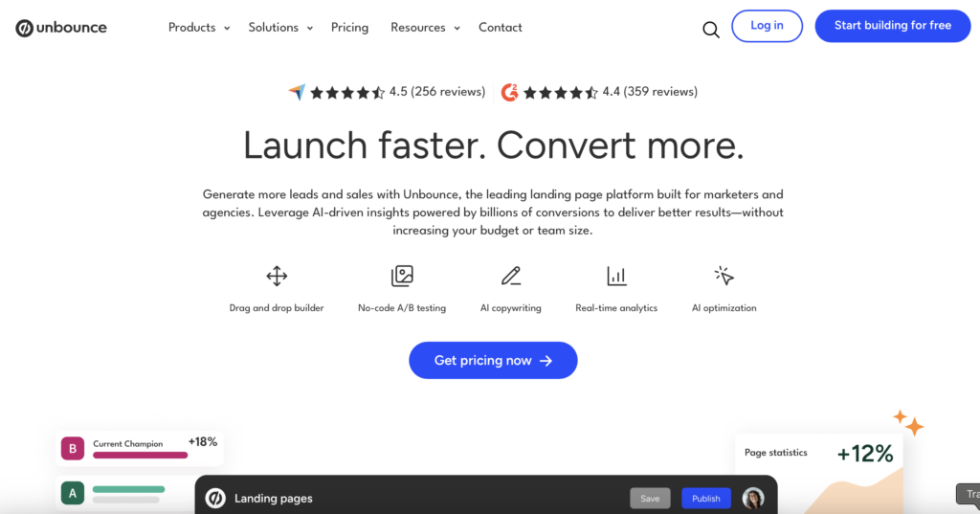Click the No-code A/B testing icon

coord(402,277)
